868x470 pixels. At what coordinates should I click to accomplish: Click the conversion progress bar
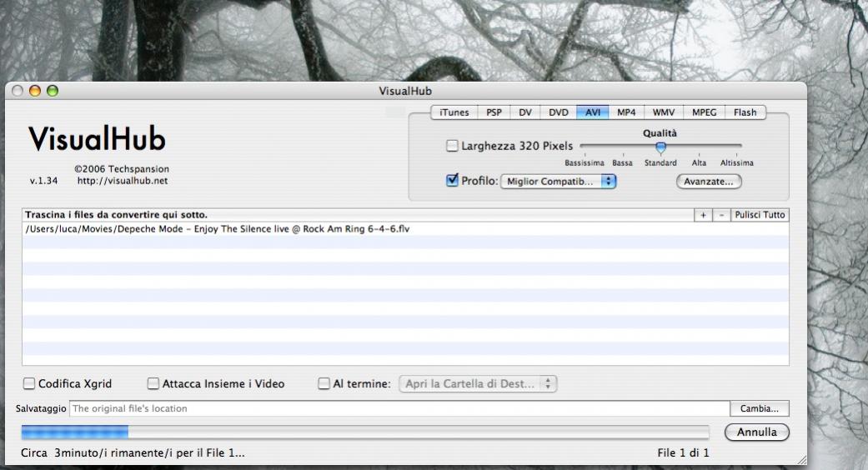click(365, 432)
